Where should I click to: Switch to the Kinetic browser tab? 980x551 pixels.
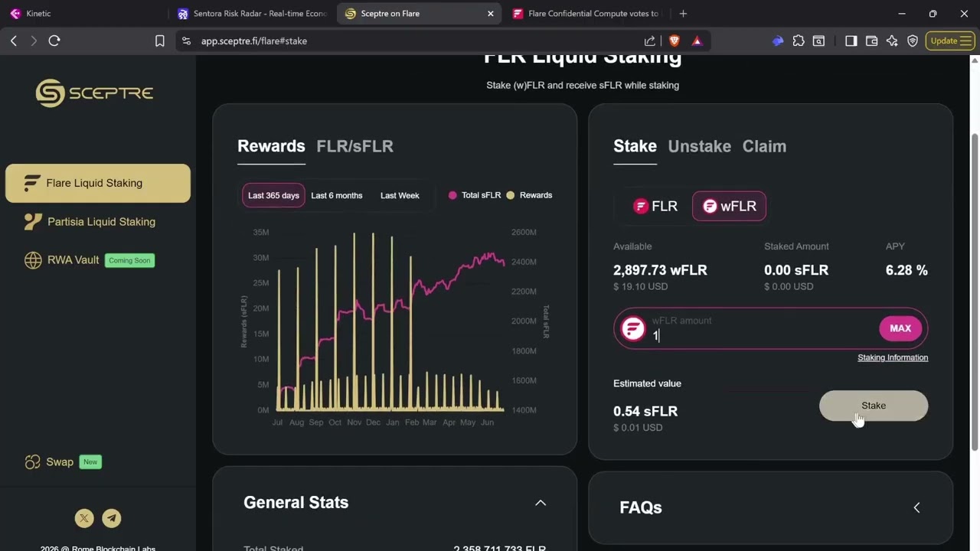click(84, 14)
